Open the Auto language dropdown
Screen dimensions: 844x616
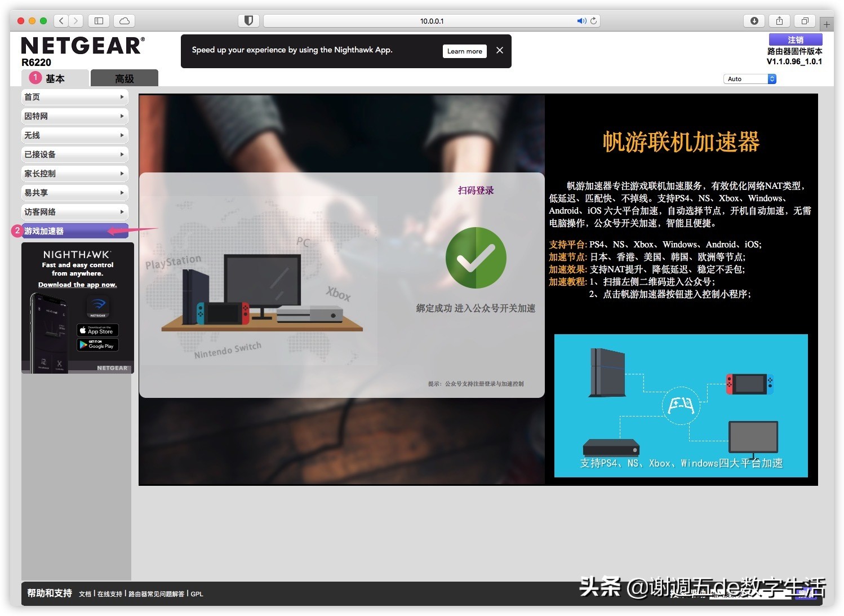(749, 78)
